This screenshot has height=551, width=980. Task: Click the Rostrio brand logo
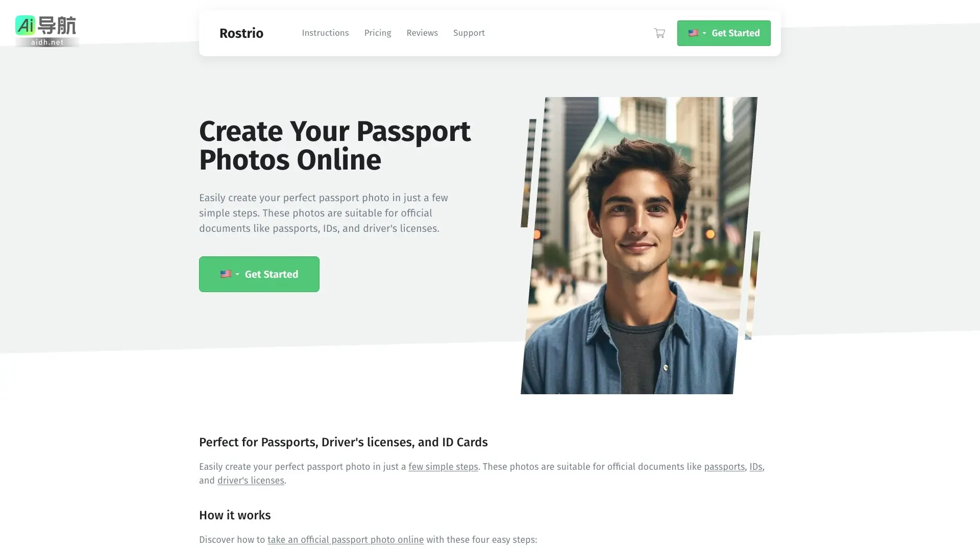click(x=241, y=33)
